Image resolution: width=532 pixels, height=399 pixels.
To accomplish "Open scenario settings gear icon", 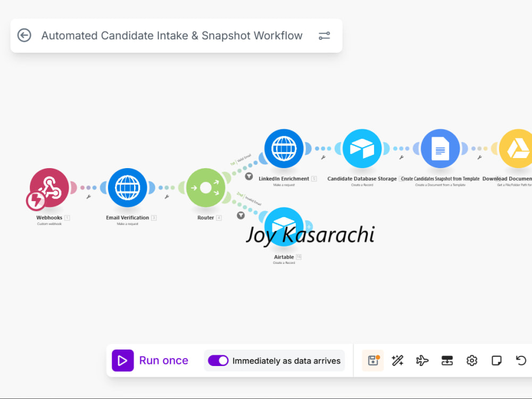I will [x=472, y=360].
